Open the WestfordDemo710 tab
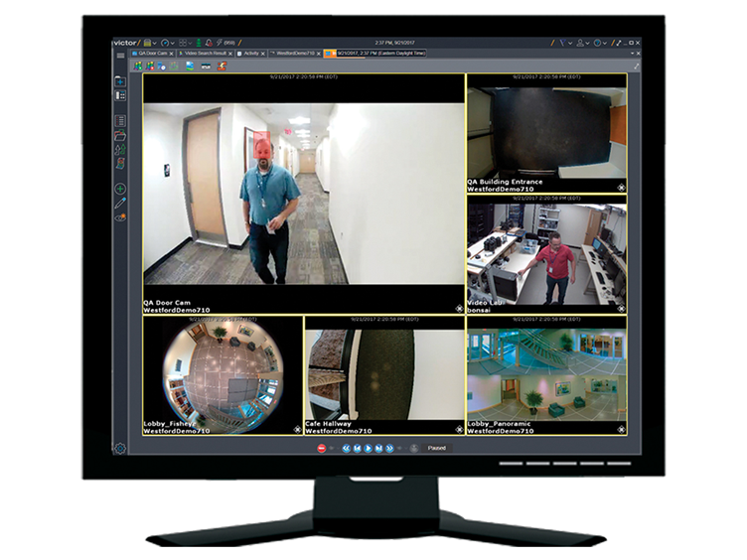This screenshot has width=747, height=560. [294, 53]
